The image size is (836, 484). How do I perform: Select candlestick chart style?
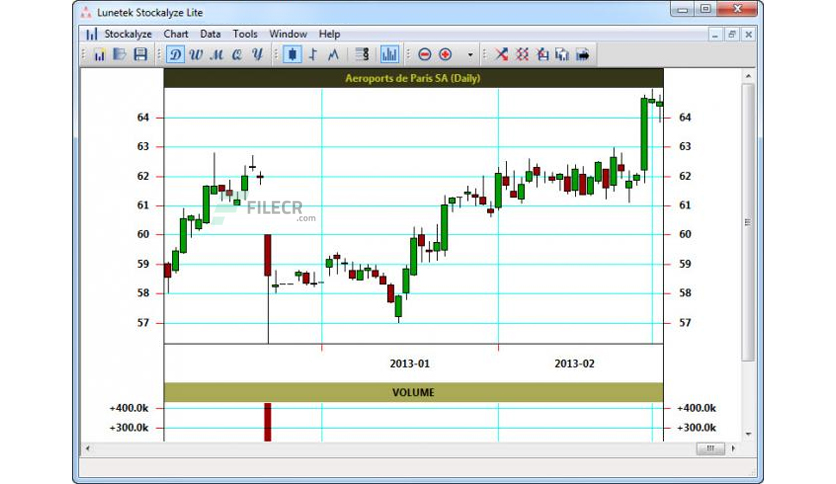click(x=292, y=54)
